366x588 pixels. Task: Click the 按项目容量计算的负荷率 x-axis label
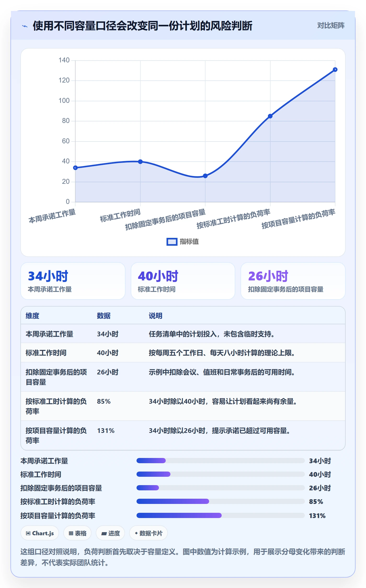point(298,219)
